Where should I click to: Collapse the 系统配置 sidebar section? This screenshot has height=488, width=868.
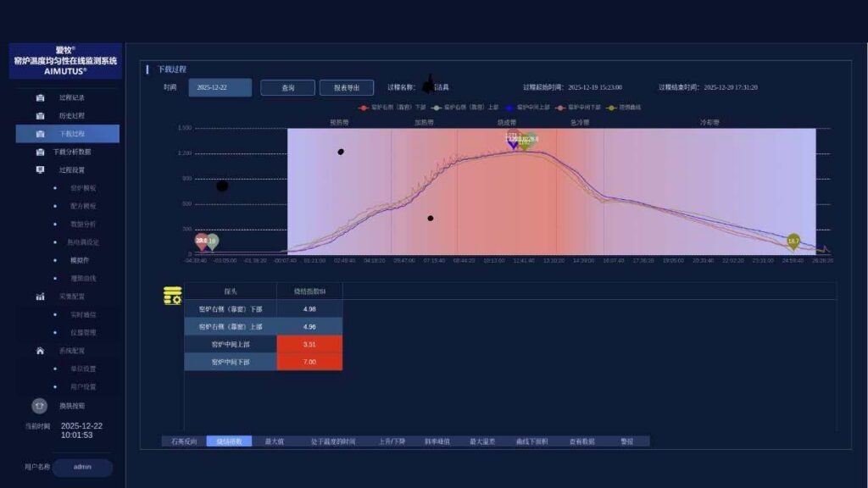(x=71, y=351)
